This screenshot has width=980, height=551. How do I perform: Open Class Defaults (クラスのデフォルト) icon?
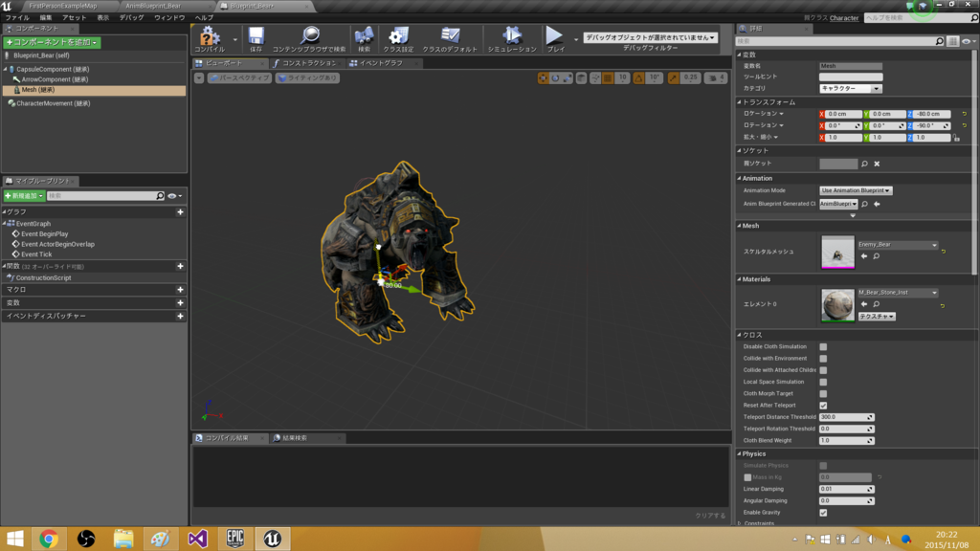(x=448, y=36)
